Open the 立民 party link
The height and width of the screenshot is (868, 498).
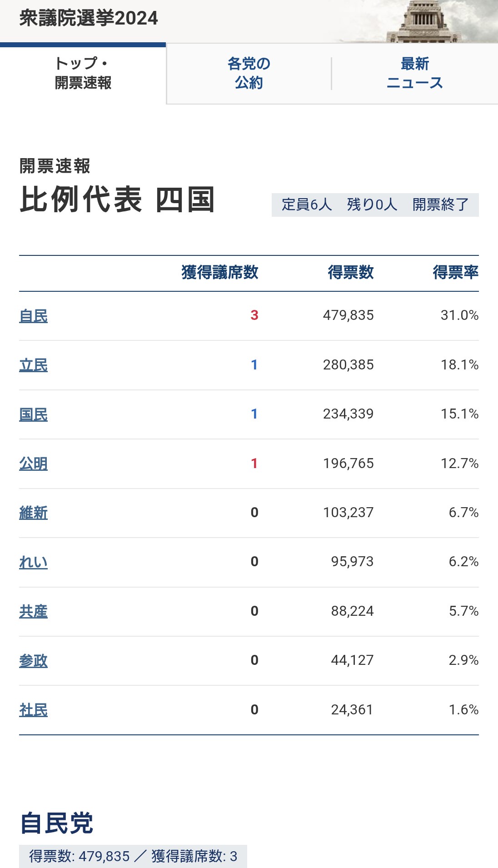coord(33,365)
